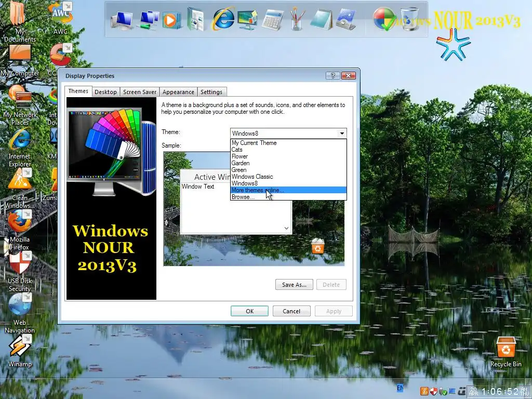
Task: Click the Theme combo box showing Windows8
Action: [x=288, y=134]
